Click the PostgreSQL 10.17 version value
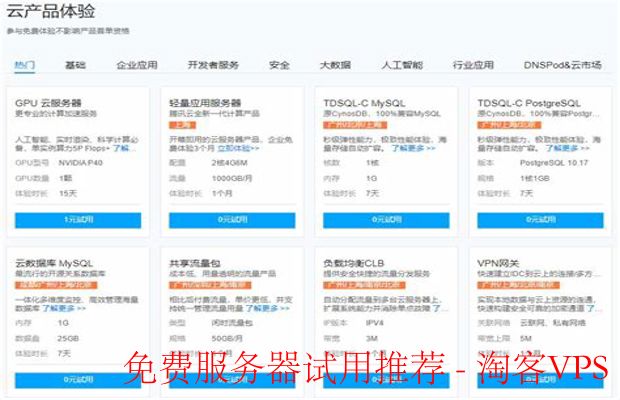 [x=554, y=163]
